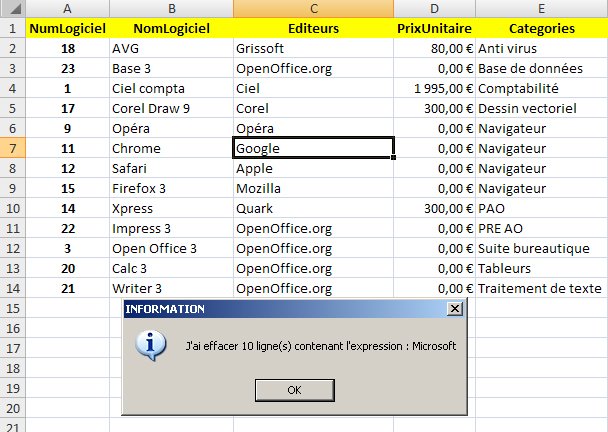608x432 pixels.
Task: Select the PRE AO cell
Action: (x=542, y=228)
